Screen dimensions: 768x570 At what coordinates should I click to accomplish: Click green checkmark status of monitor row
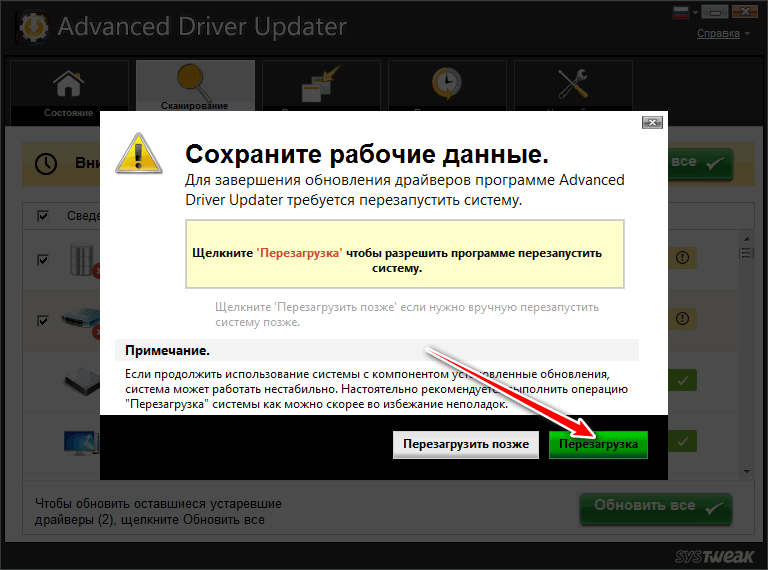click(x=682, y=442)
